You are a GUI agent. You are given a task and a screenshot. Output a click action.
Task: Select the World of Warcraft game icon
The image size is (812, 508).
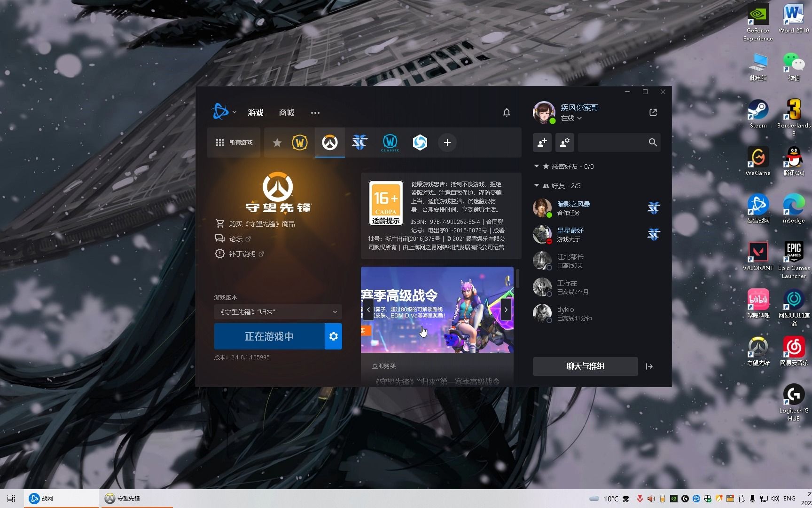(300, 142)
